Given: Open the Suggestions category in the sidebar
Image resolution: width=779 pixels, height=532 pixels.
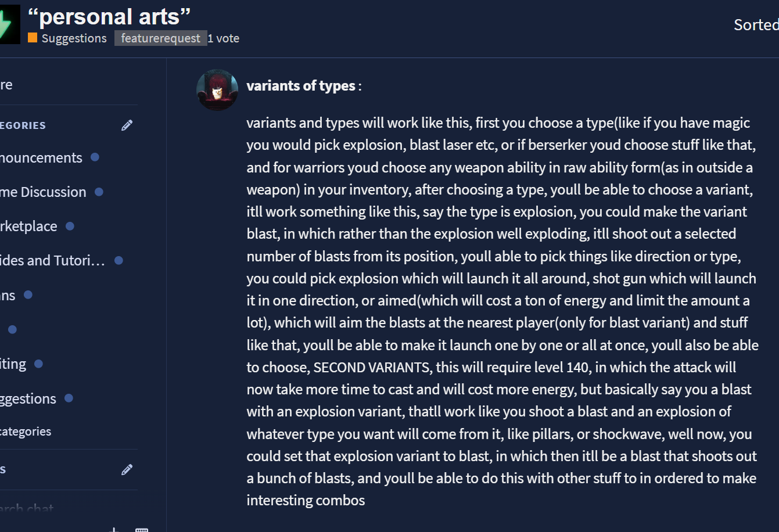Looking at the screenshot, I should click(28, 398).
